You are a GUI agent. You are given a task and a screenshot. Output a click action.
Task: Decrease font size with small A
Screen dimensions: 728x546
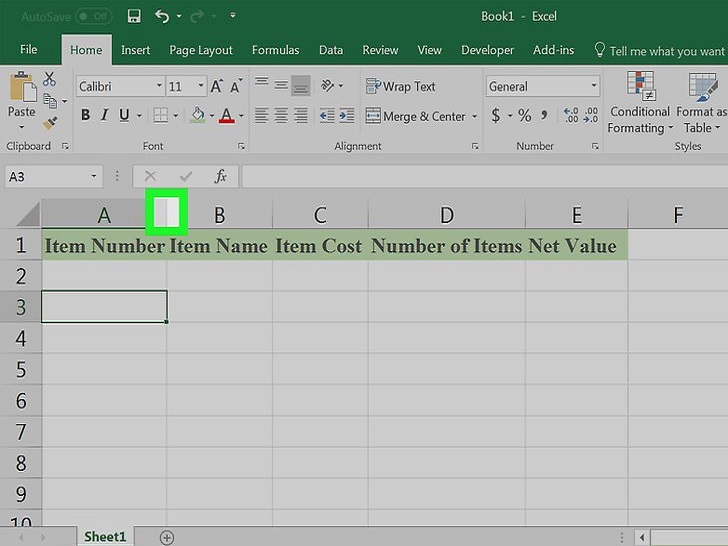[236, 86]
